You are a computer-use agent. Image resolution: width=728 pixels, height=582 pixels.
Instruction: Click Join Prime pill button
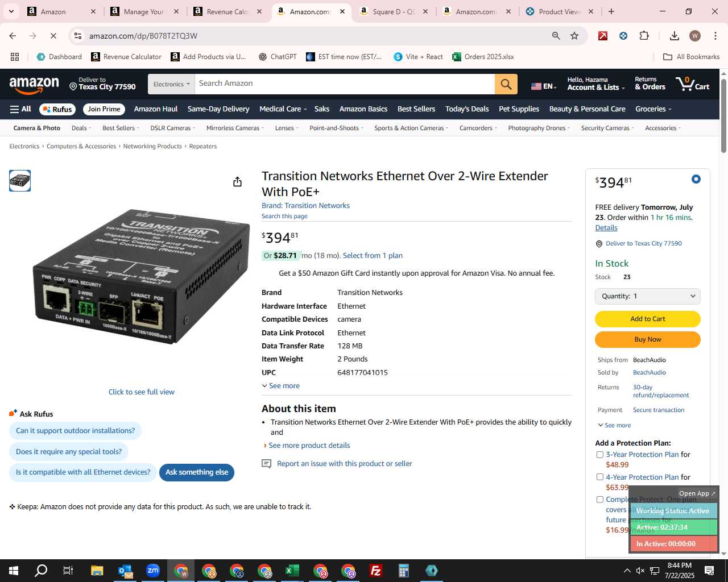point(104,109)
